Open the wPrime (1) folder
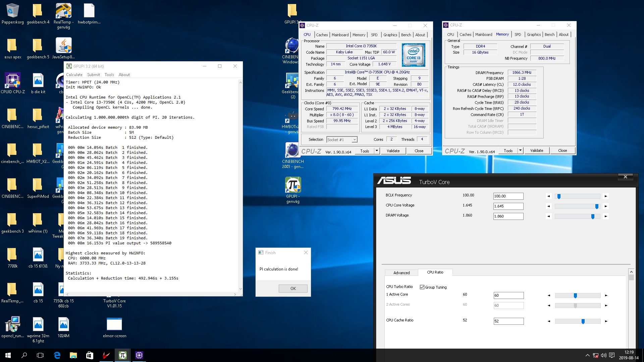This screenshot has width=644, height=362. 38,223
